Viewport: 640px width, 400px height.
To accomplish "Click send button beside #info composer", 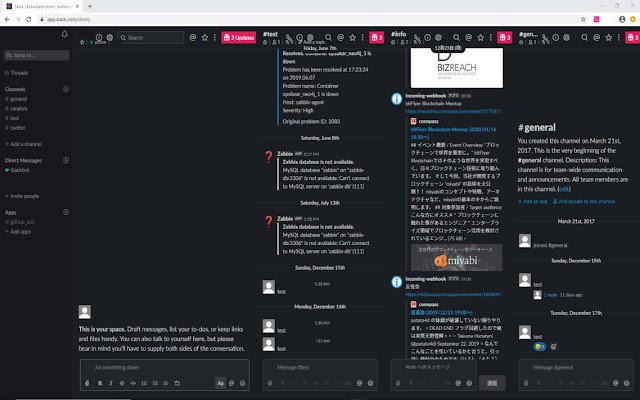I will (x=492, y=383).
